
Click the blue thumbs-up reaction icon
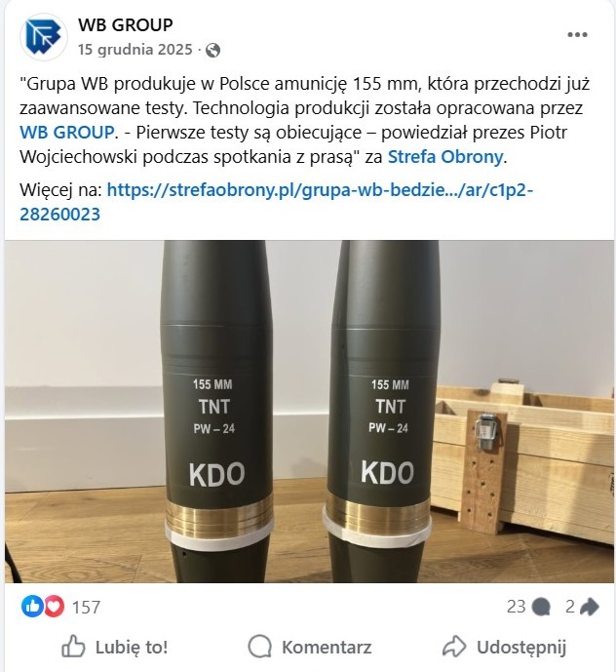[x=32, y=607]
